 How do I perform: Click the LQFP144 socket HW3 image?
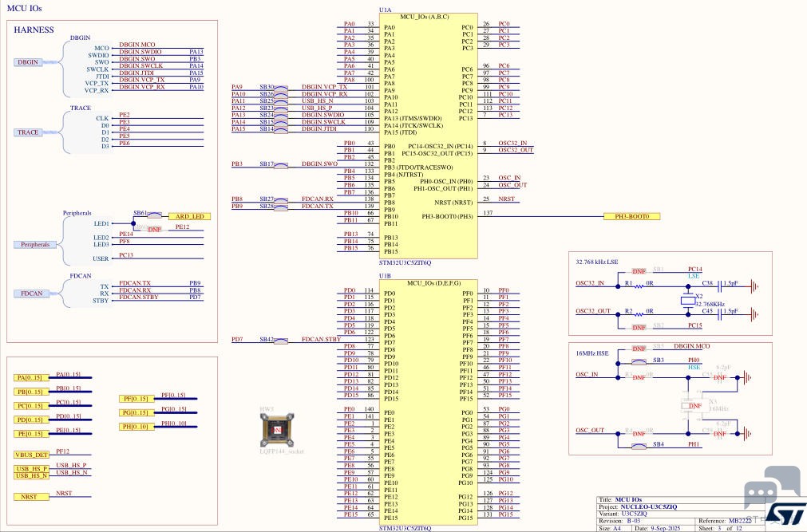[x=277, y=430]
